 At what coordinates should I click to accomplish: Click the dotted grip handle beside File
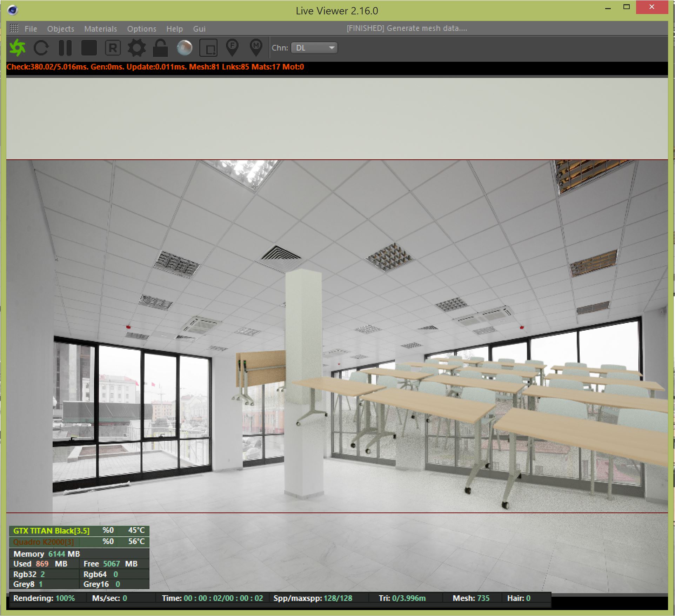tap(14, 28)
